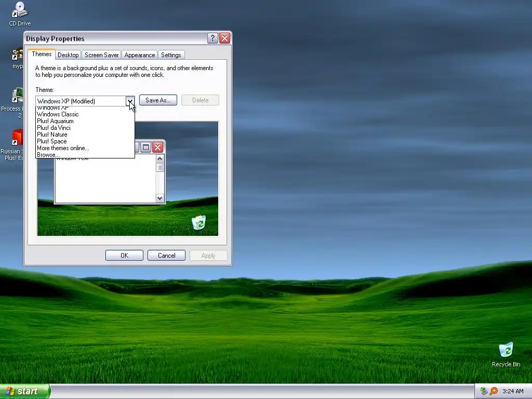Open the Start menu

tap(25, 391)
